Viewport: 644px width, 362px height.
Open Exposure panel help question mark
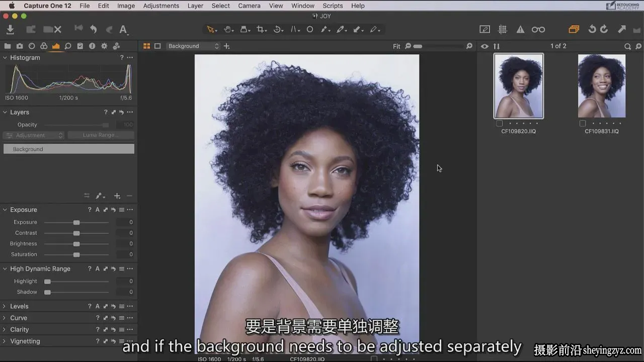click(90, 210)
